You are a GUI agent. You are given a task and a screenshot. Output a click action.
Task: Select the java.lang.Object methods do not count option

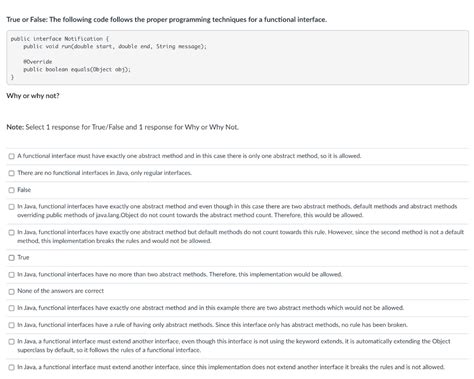click(11, 207)
